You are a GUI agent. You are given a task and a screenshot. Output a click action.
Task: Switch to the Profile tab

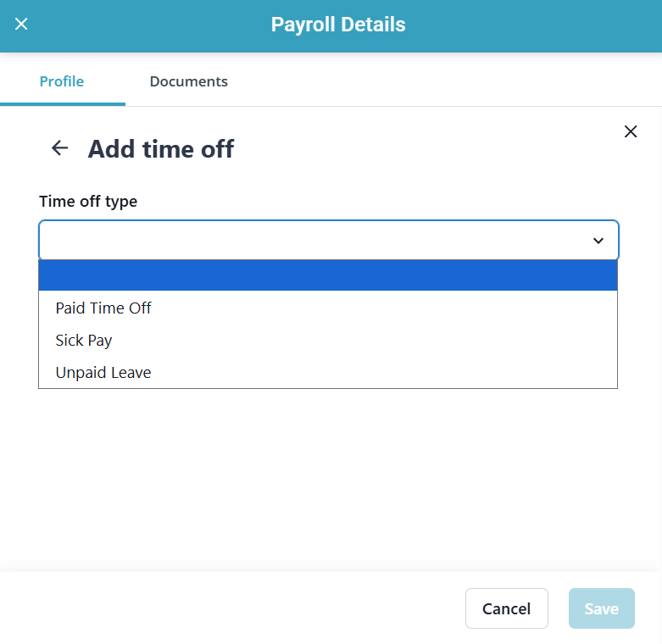62,81
